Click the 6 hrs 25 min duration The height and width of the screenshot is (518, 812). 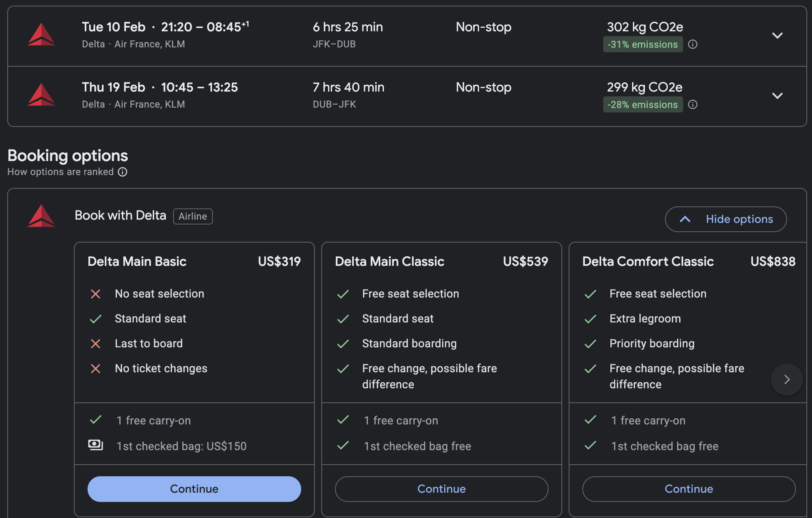pyautogui.click(x=348, y=27)
